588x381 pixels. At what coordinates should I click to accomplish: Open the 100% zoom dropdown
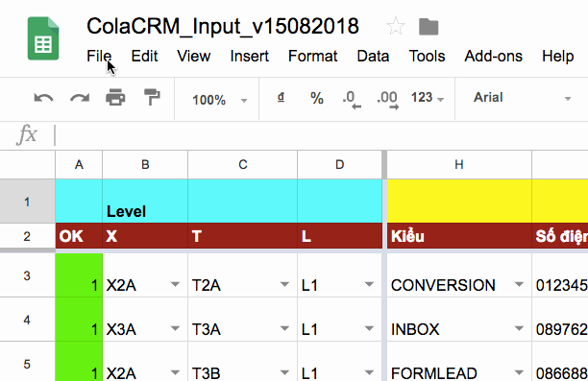pyautogui.click(x=219, y=100)
